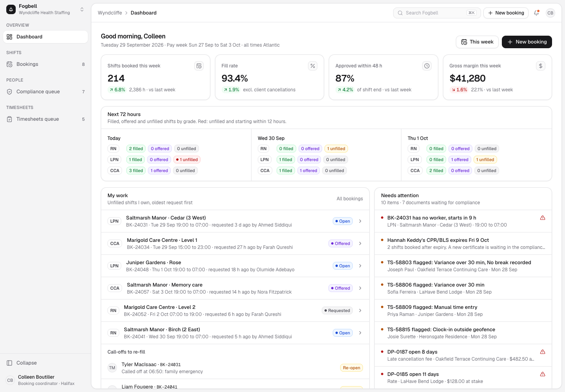Open the This week range selector

coord(477,42)
